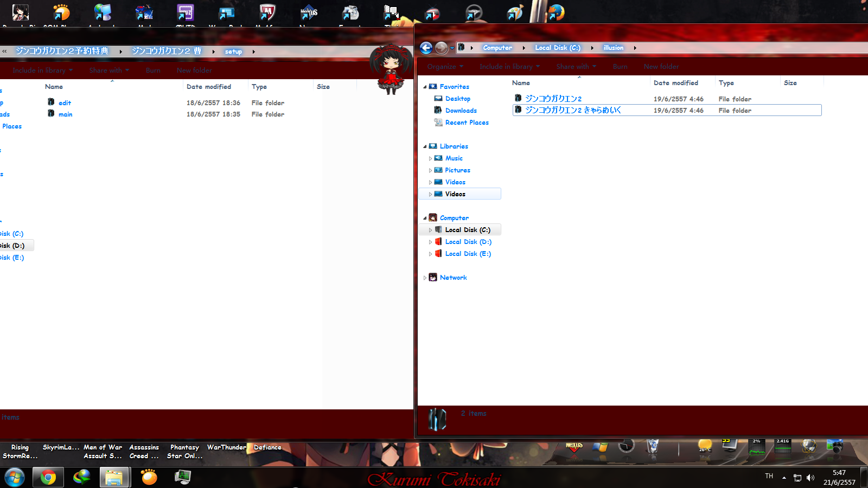Click the 2.41G memory meter in the dock
The width and height of the screenshot is (868, 488).
tap(783, 446)
